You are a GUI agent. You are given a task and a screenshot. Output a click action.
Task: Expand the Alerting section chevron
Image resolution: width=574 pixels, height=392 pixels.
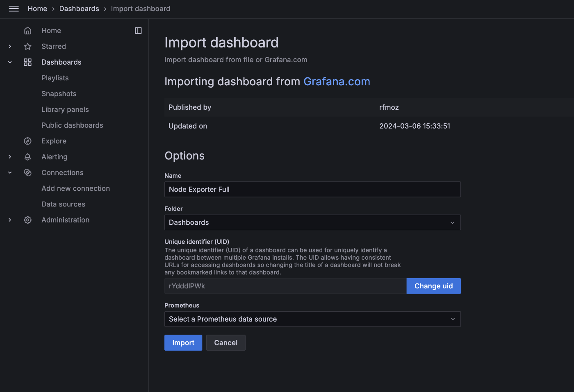point(10,157)
